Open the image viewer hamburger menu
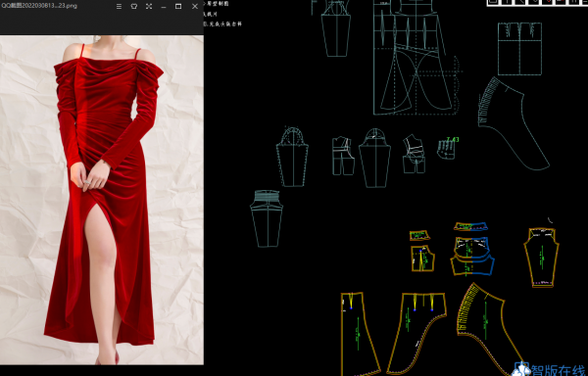The height and width of the screenshot is (376, 588). 119,7
